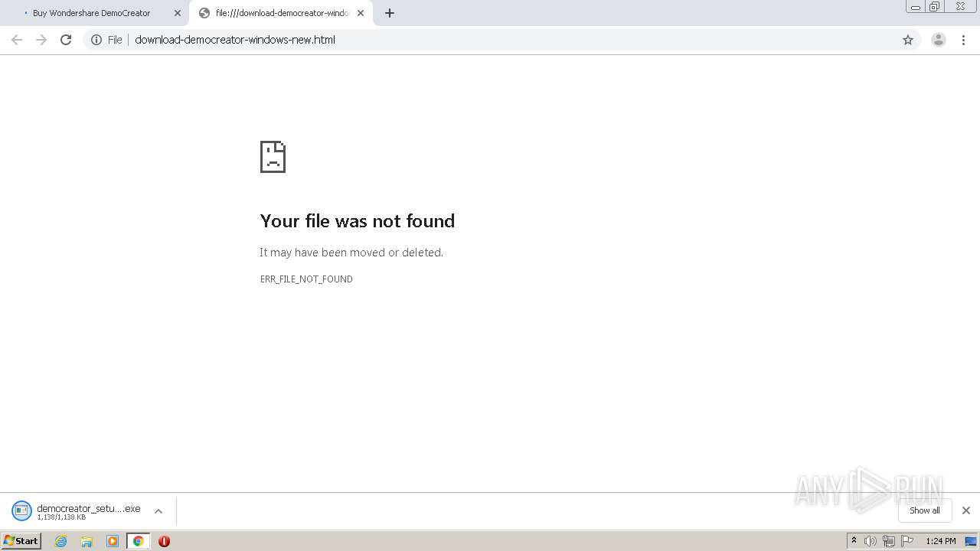Click the show desktop button
This screenshot has width=980, height=551.
[972, 541]
